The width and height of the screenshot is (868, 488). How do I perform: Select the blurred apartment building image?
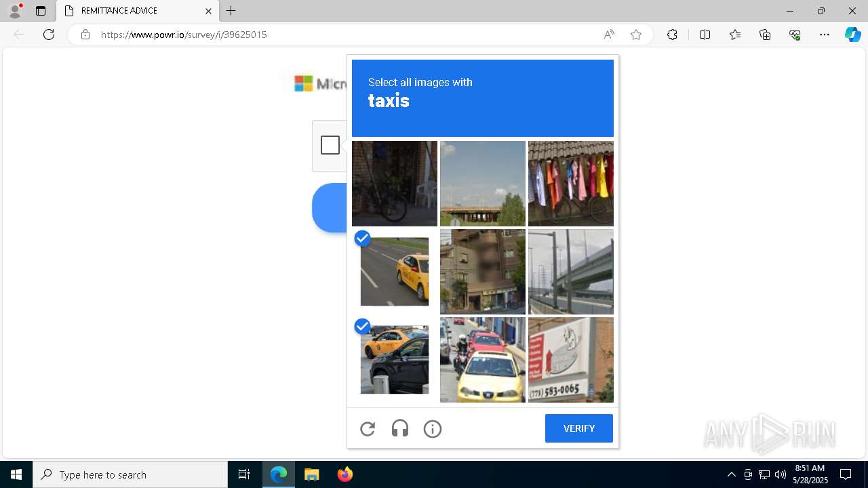[483, 272]
